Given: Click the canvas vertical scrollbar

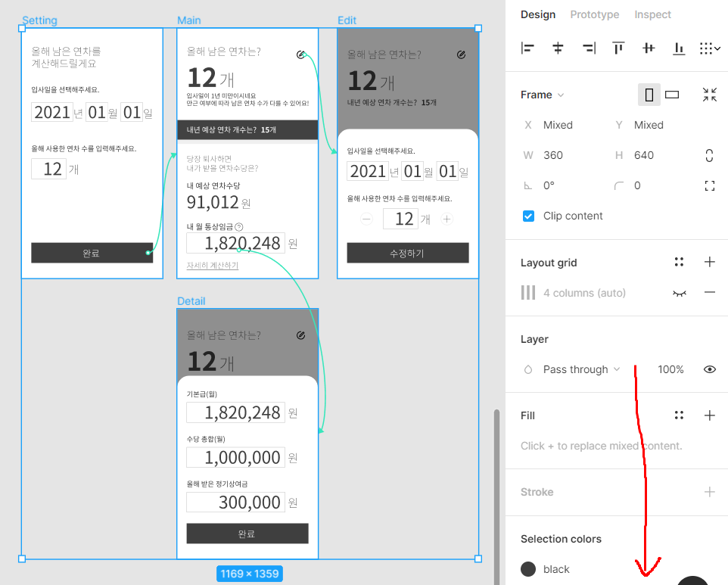Looking at the screenshot, I should 496,496.
